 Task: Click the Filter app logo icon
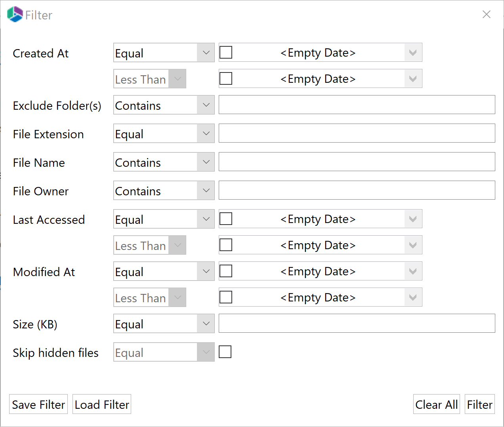15,15
